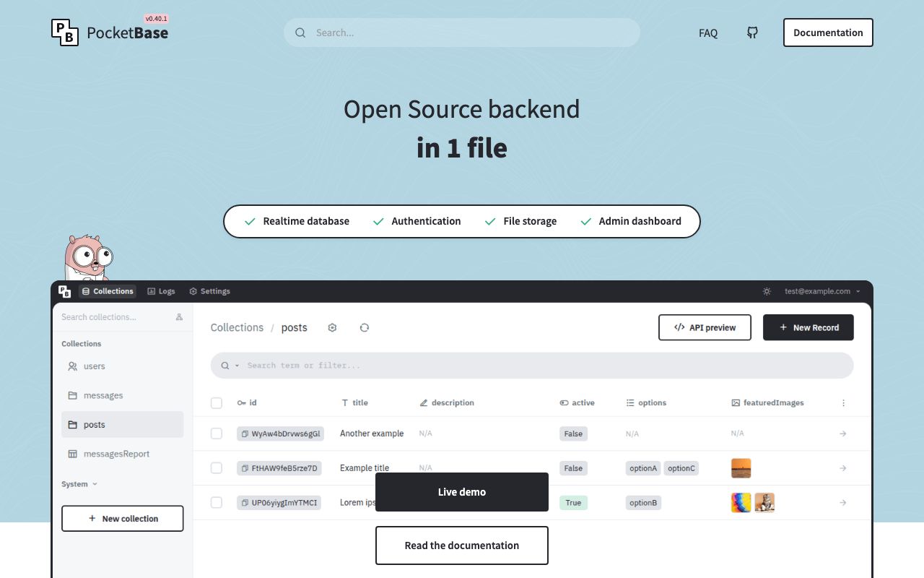This screenshot has width=924, height=578.
Task: Click the filter bar search icon
Action: tap(225, 366)
